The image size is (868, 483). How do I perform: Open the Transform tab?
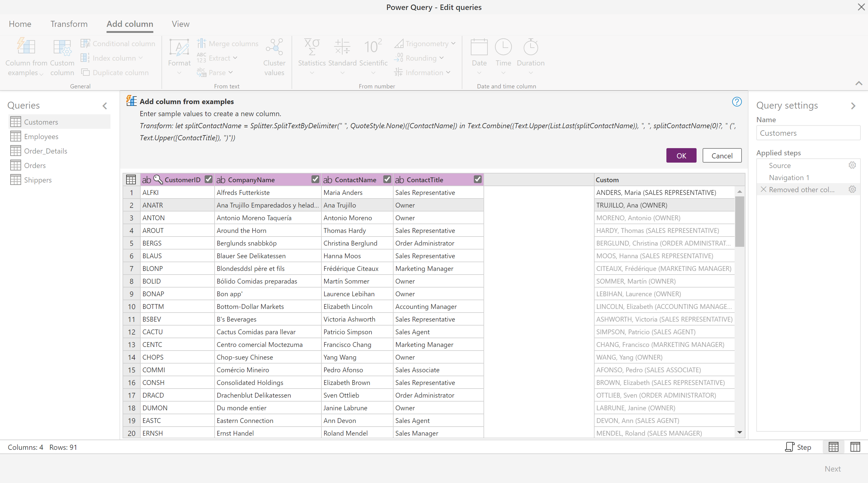pos(69,24)
